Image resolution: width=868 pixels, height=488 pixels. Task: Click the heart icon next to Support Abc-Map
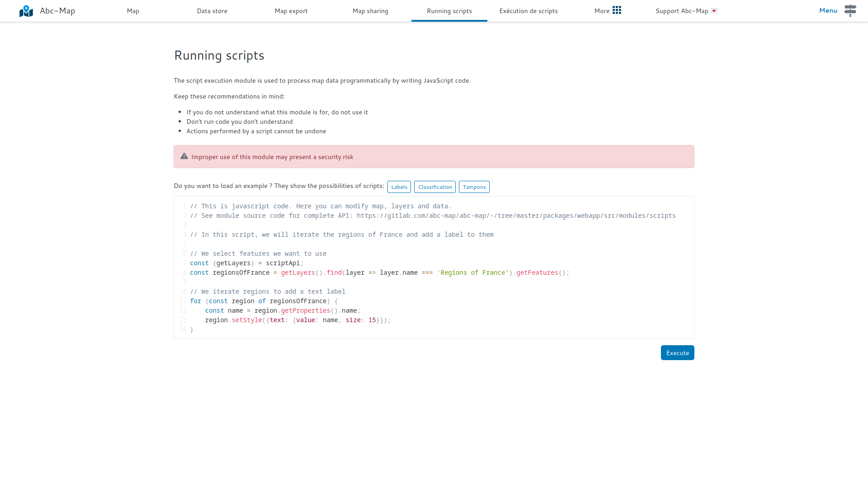pos(713,11)
